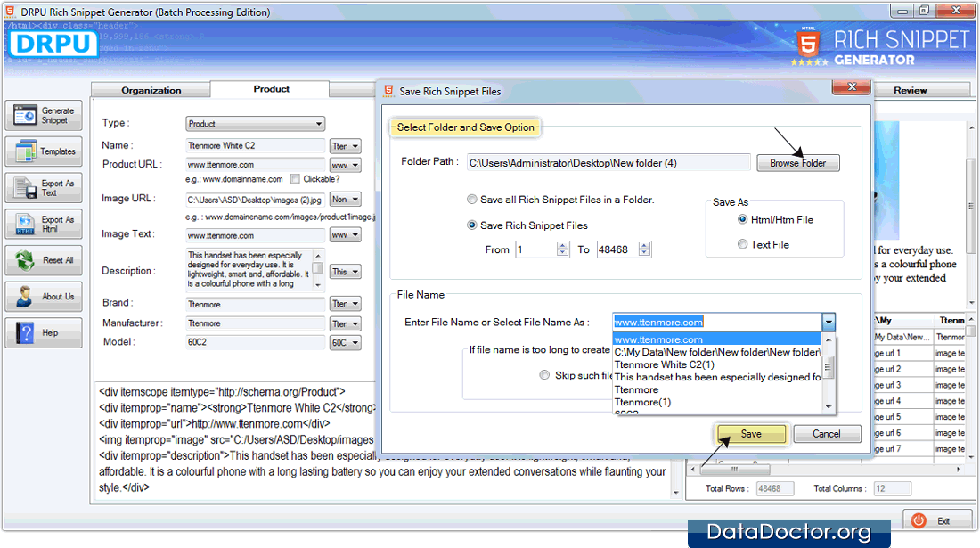The height and width of the screenshot is (548, 980).
Task: Open the Templates icon in sidebar
Action: pyautogui.click(x=26, y=151)
